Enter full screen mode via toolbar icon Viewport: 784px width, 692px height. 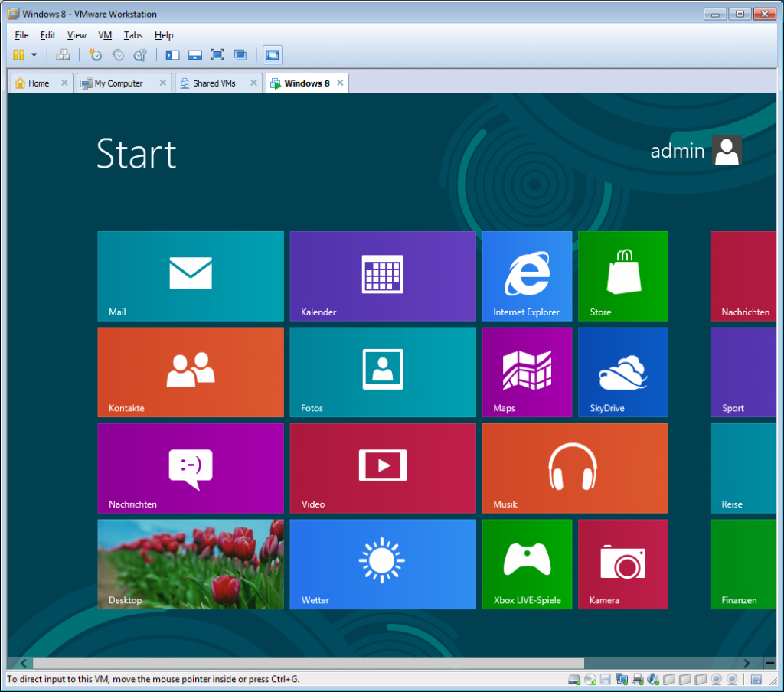(x=217, y=55)
